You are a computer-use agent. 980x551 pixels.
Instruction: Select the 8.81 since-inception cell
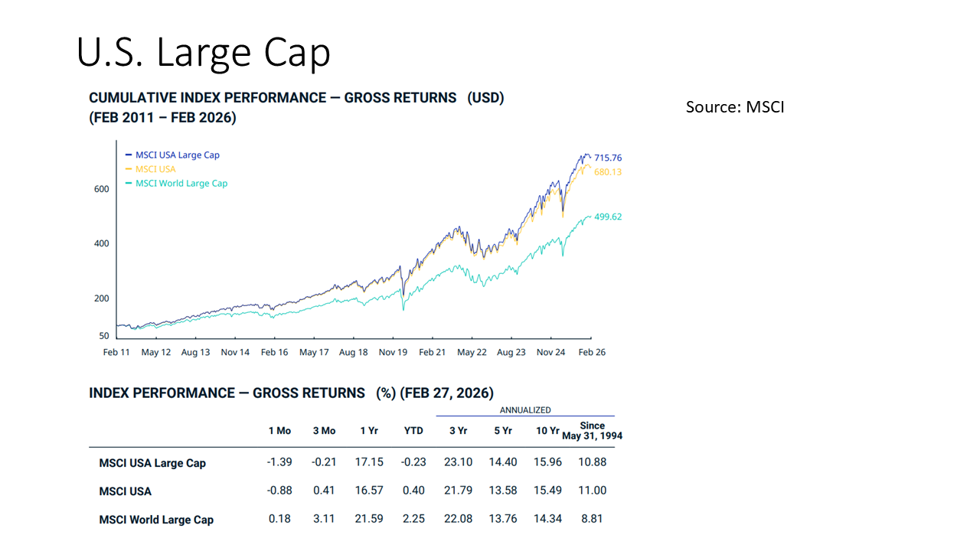(x=592, y=519)
